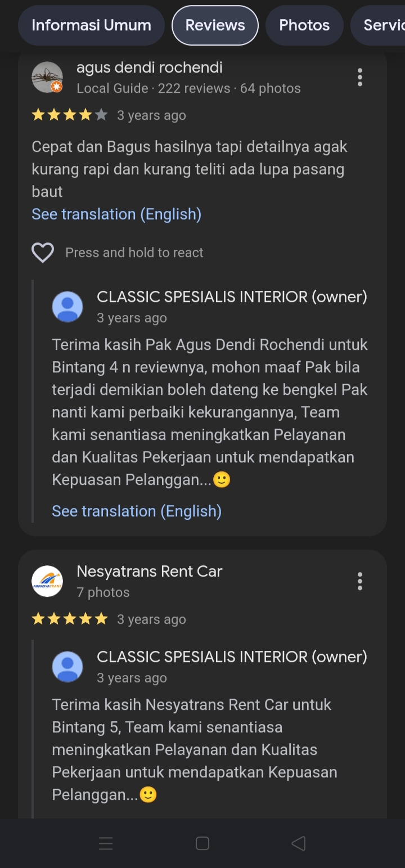Tap the five-star rating of Nesyatrans review

point(70,619)
